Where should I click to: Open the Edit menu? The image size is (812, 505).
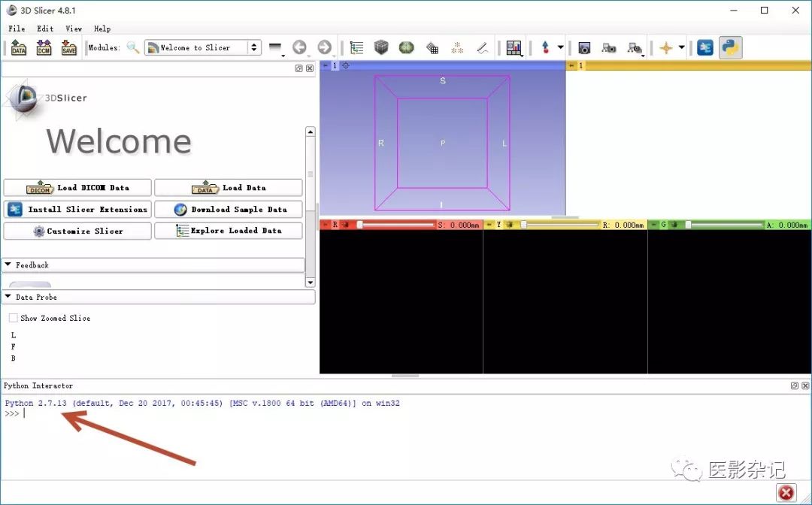click(x=45, y=29)
